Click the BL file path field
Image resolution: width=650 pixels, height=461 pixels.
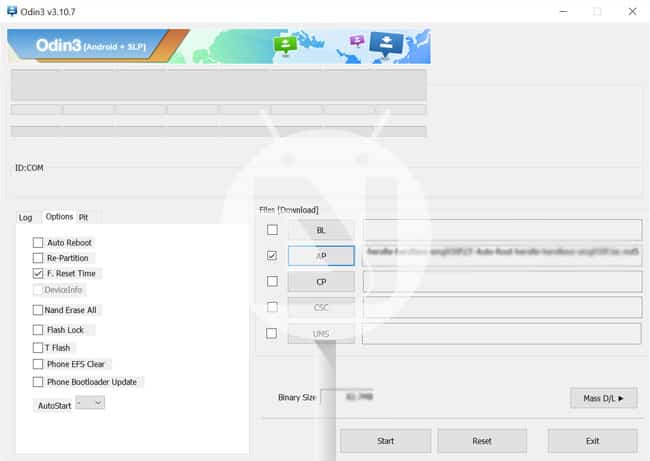(502, 230)
